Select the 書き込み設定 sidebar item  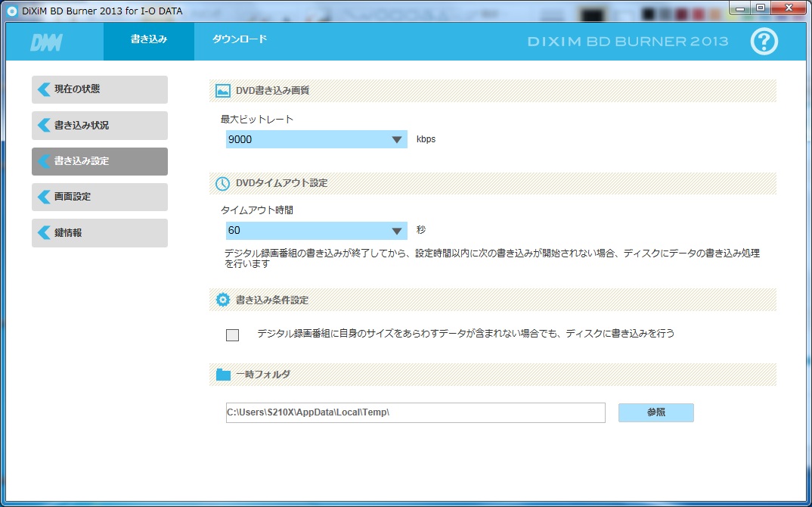[x=100, y=161]
